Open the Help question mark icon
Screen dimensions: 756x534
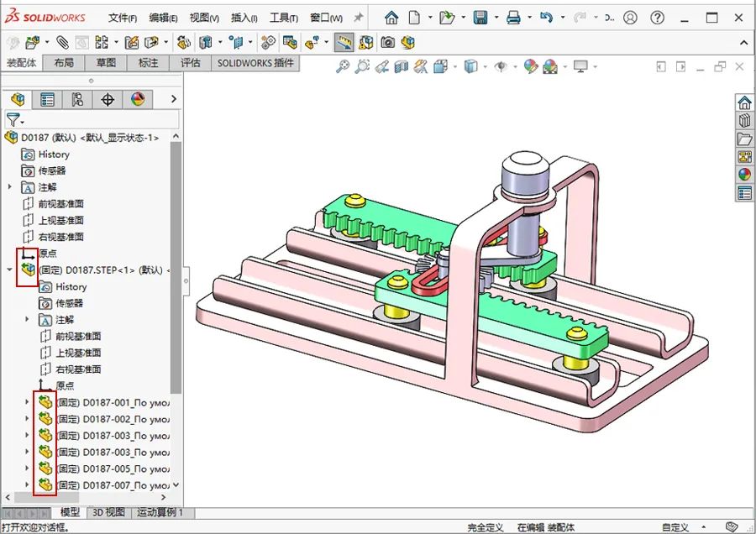(x=657, y=18)
